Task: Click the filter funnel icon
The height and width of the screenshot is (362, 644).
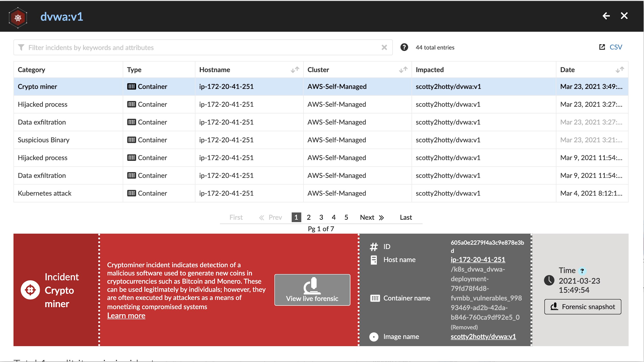Action: click(x=21, y=47)
